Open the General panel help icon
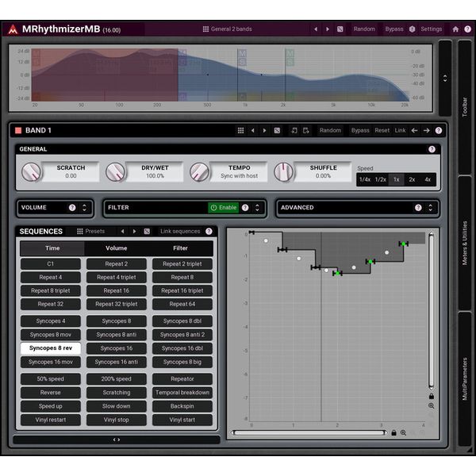 click(432, 149)
